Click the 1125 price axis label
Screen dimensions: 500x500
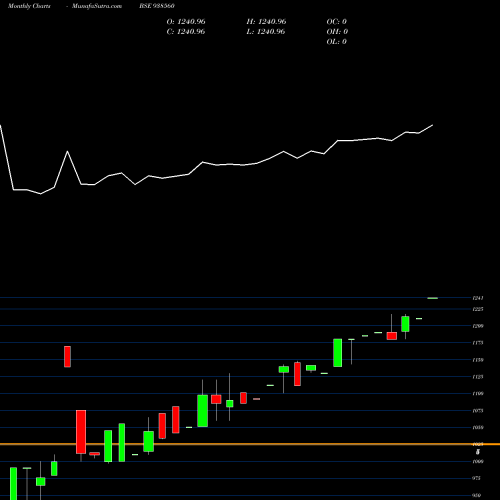click(x=478, y=377)
